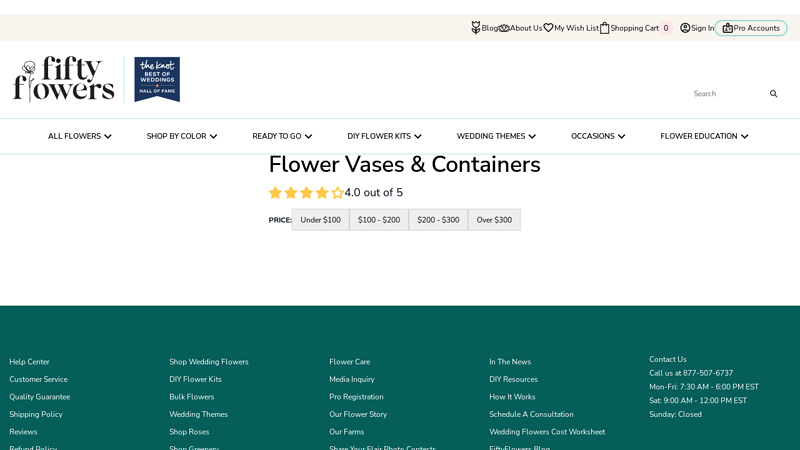Open In The News footer link

[x=510, y=362]
